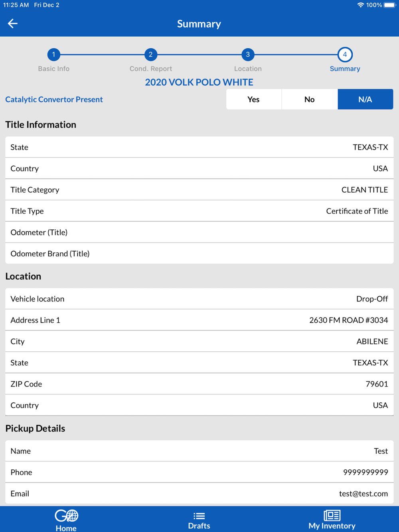Go to step 3 Location circle
Image resolution: width=399 pixels, height=532 pixels.
tap(248, 55)
